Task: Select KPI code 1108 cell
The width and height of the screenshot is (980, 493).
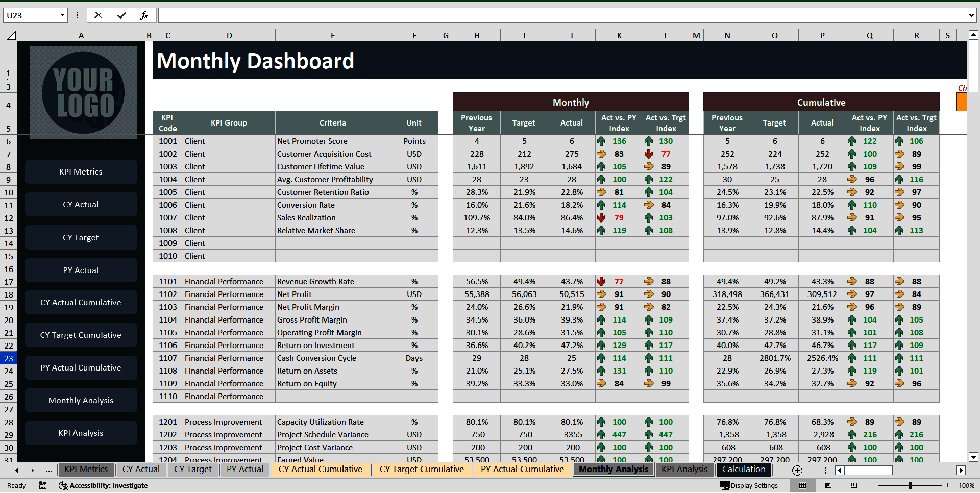Action: click(168, 371)
